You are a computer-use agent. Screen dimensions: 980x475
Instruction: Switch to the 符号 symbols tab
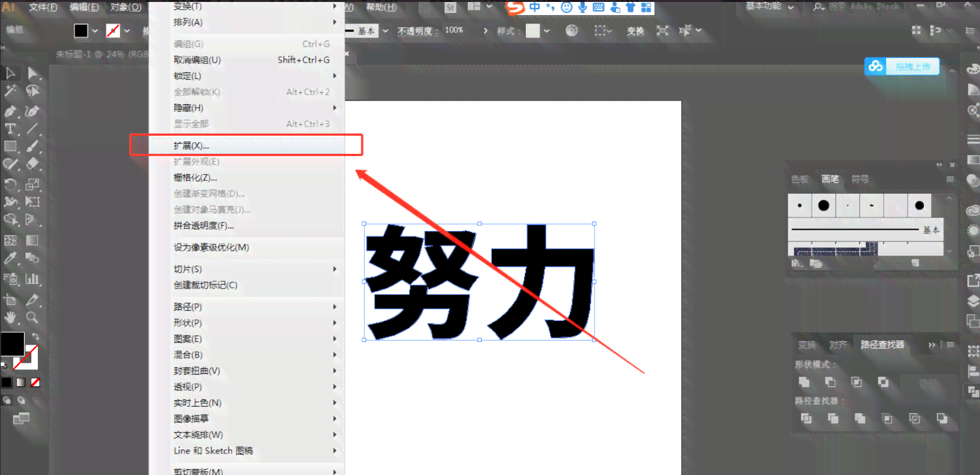[860, 179]
